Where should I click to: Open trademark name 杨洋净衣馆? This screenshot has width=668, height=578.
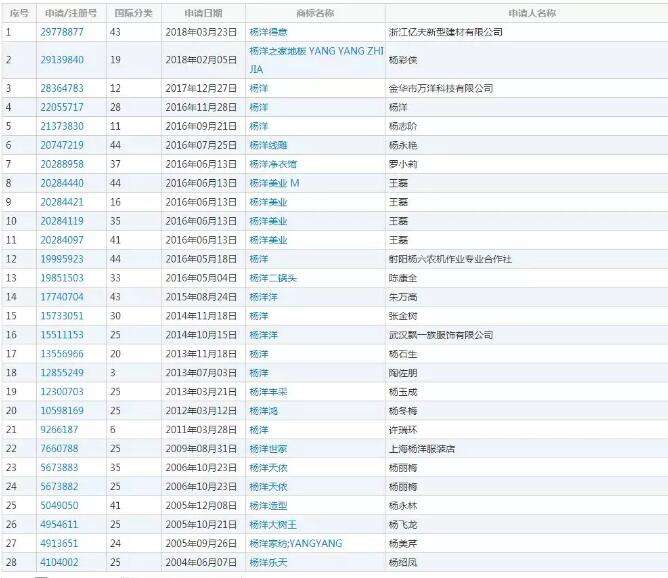[x=273, y=164]
